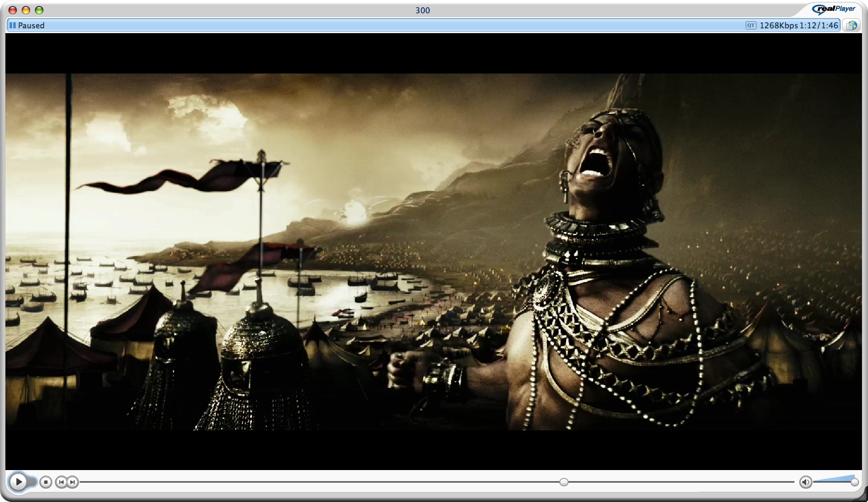The height and width of the screenshot is (502, 868).
Task: Stop the 300 trailer playback
Action: [x=46, y=482]
